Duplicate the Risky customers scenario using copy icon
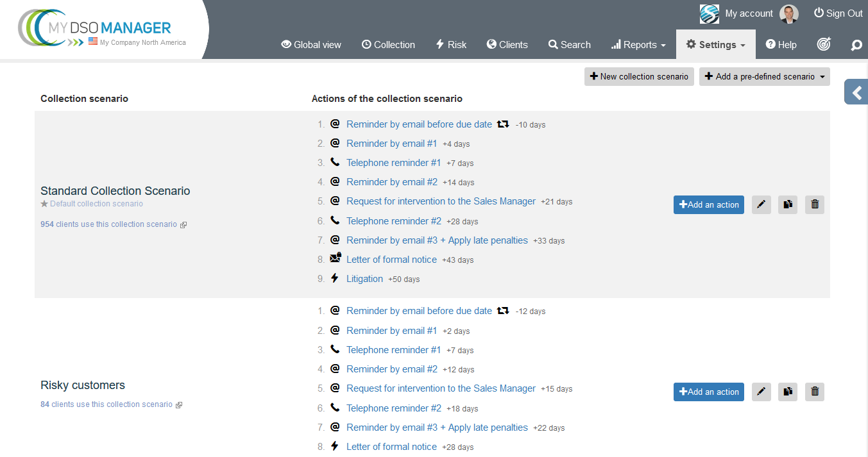868x457 pixels. point(788,392)
